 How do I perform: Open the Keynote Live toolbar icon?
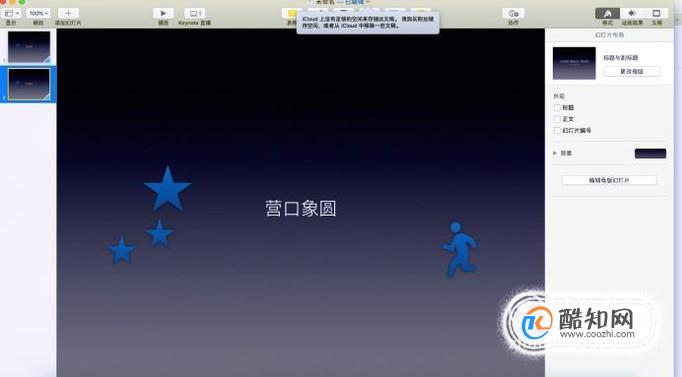coord(194,13)
